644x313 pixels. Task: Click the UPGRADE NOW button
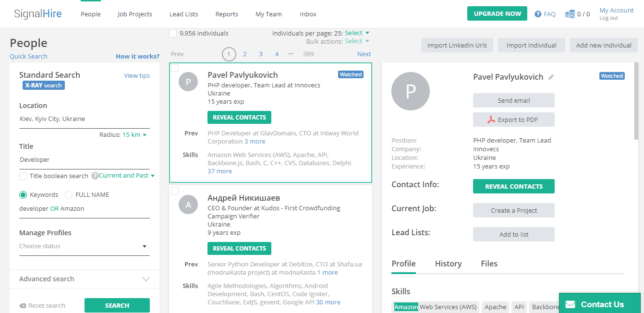click(x=497, y=13)
